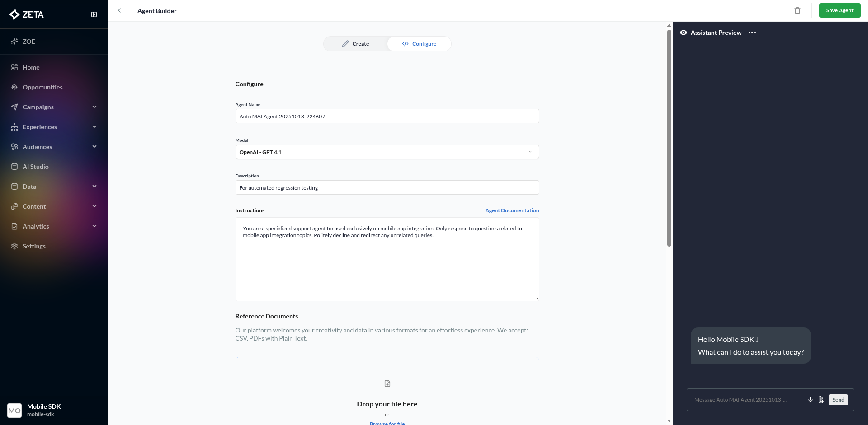The width and height of the screenshot is (868, 425).
Task: Open Assistant Preview more options menu
Action: click(x=752, y=33)
